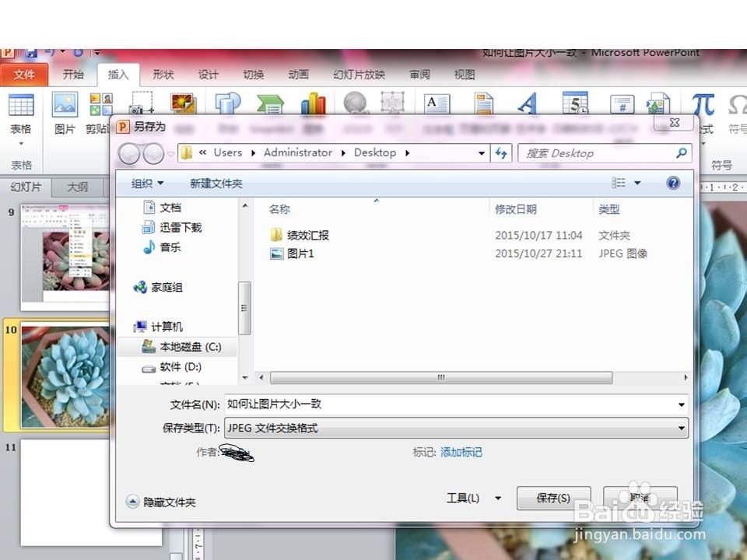
Task: Click the Back arrow in Save As dialog
Action: [x=128, y=153]
